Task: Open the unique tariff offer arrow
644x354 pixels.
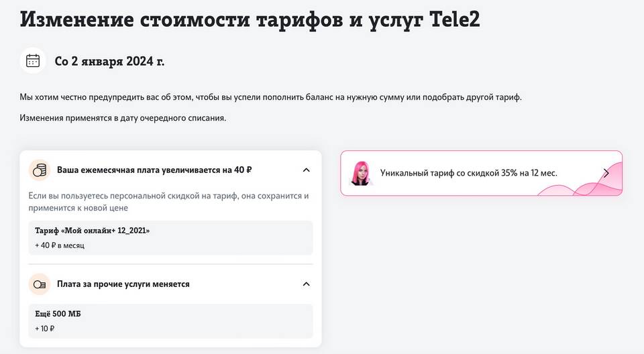Action: (606, 173)
